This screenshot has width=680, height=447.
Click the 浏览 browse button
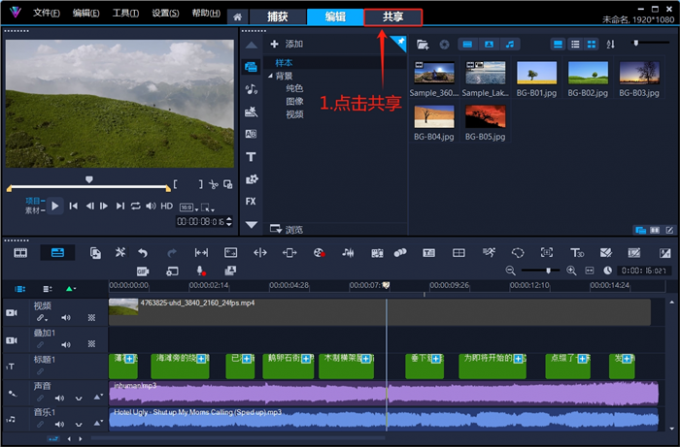tap(286, 229)
